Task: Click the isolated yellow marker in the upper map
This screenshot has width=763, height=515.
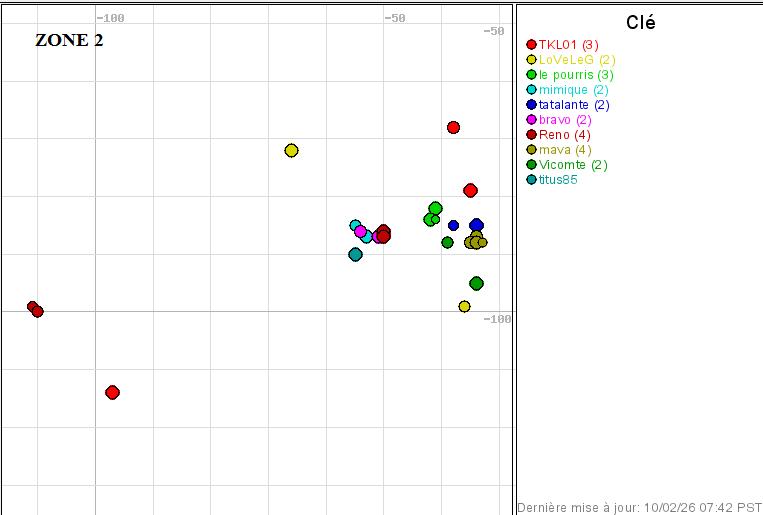Action: [291, 150]
